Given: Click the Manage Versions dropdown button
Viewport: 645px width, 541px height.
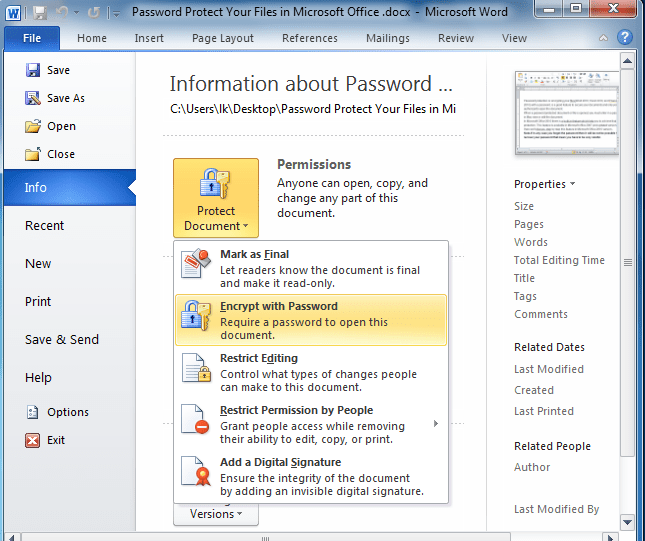Looking at the screenshot, I should [216, 514].
